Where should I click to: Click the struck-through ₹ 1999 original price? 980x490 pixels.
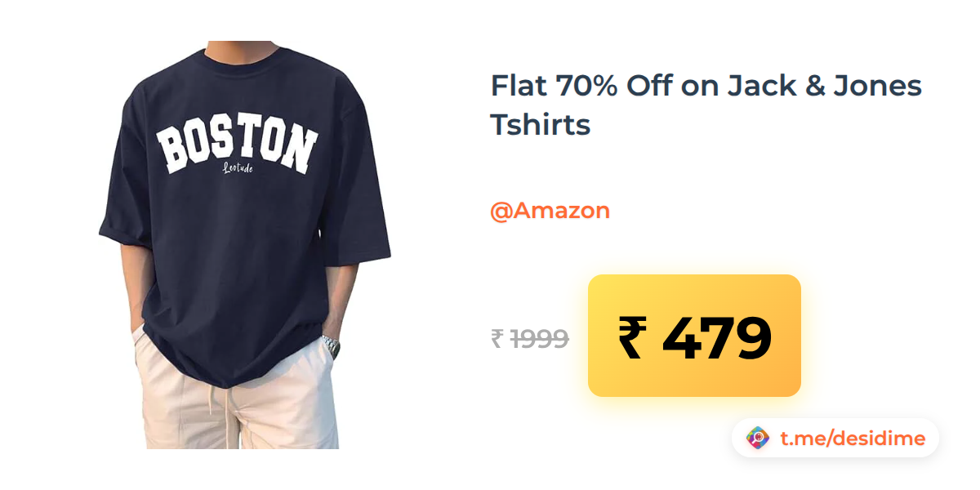pyautogui.click(x=530, y=338)
